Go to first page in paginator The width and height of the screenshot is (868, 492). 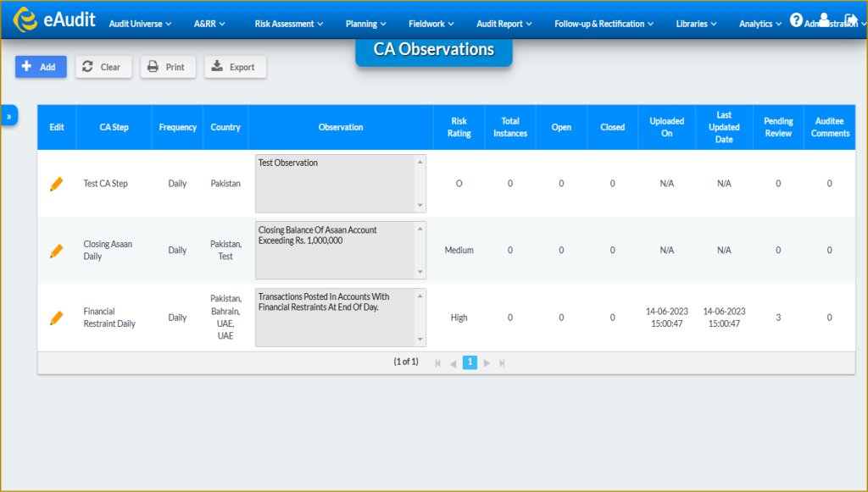pyautogui.click(x=438, y=363)
